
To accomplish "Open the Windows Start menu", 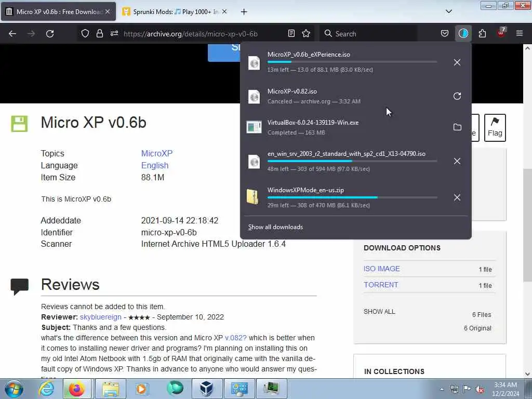I will [14, 389].
